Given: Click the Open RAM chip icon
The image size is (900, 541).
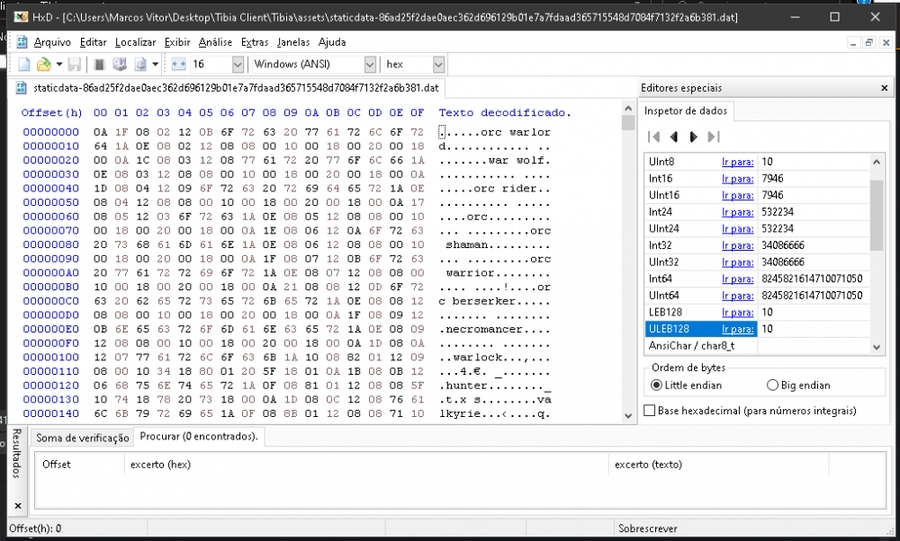Looking at the screenshot, I should pos(100,64).
